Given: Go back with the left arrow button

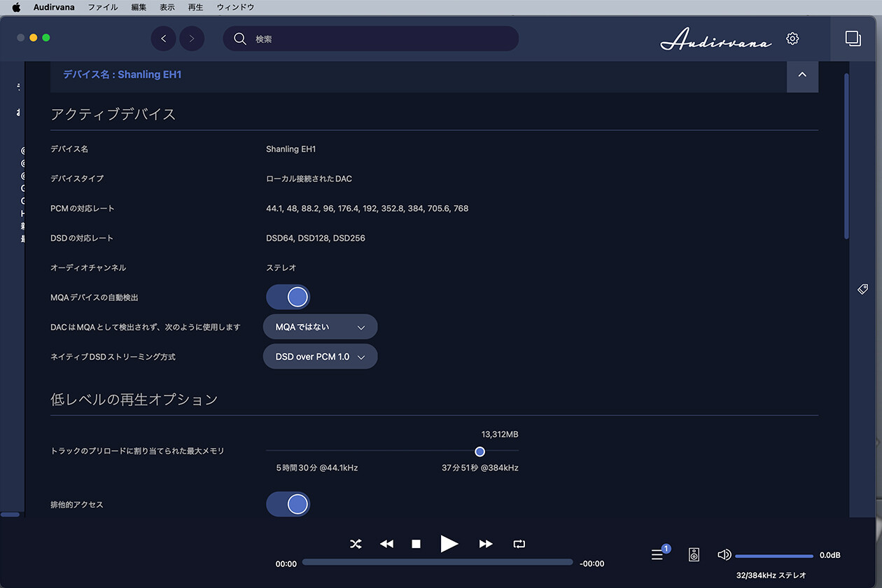Looking at the screenshot, I should (164, 38).
